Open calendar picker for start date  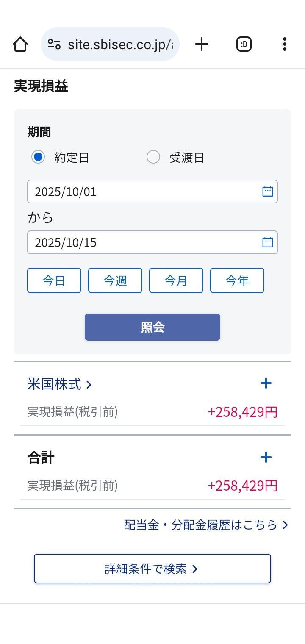268,192
